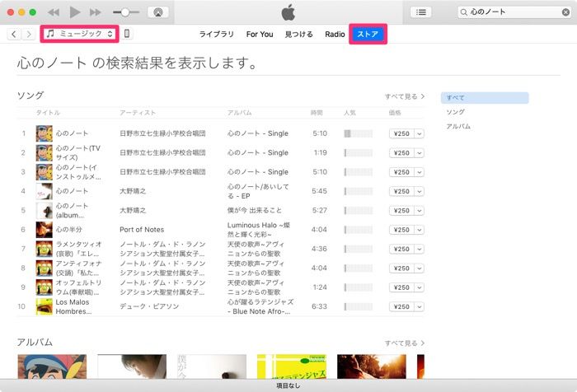Open the Pokémon album cover in アルバム
The width and height of the screenshot is (577, 392).
(x=52, y=366)
